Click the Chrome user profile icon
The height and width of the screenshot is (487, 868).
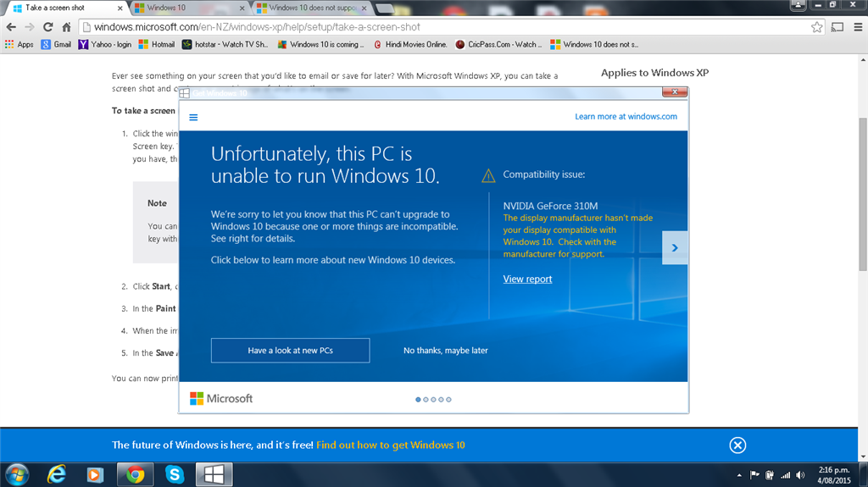(x=798, y=5)
